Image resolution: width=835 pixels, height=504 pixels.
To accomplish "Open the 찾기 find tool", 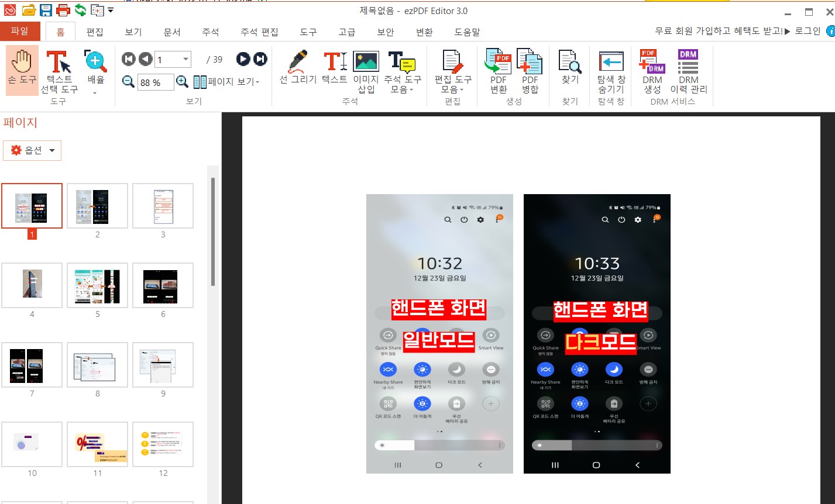I will [570, 67].
